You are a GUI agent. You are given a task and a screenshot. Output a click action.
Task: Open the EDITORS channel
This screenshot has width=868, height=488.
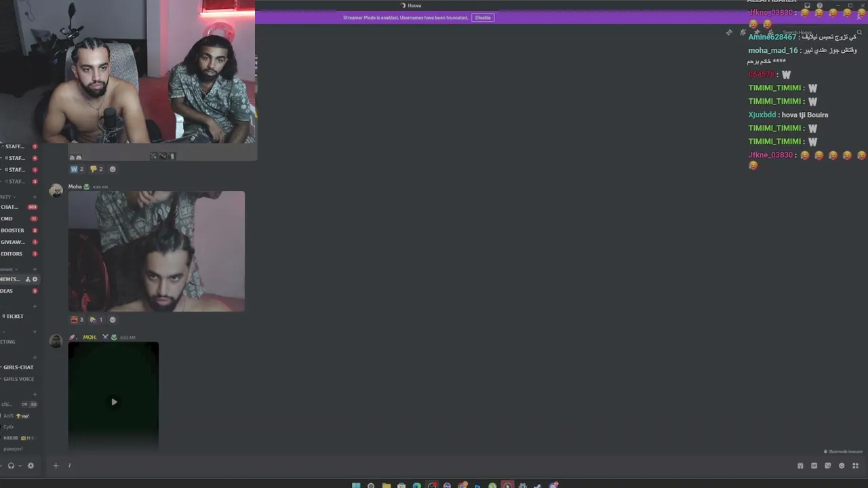pos(19,253)
